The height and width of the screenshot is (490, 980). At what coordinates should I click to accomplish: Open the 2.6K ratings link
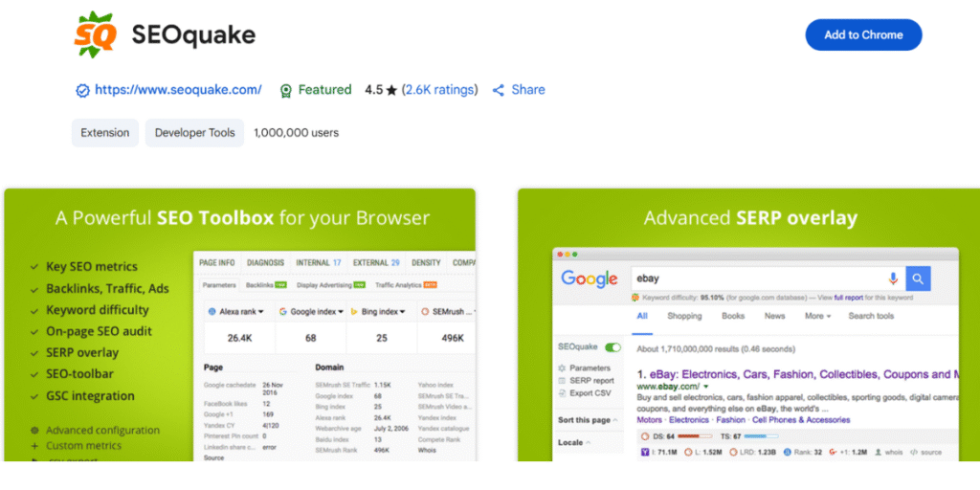coord(440,89)
